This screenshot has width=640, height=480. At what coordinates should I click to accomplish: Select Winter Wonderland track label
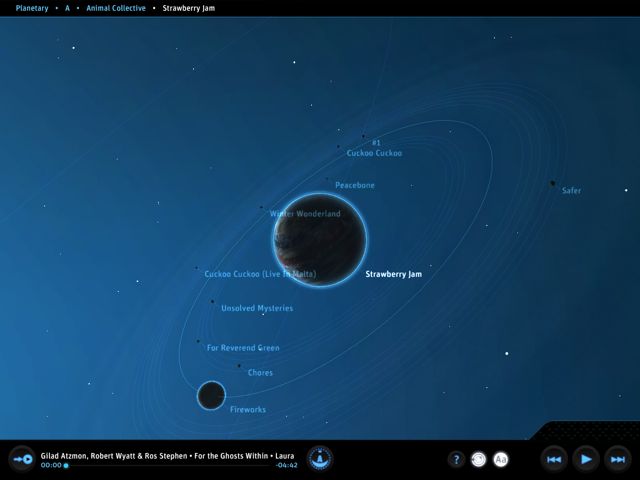click(305, 213)
